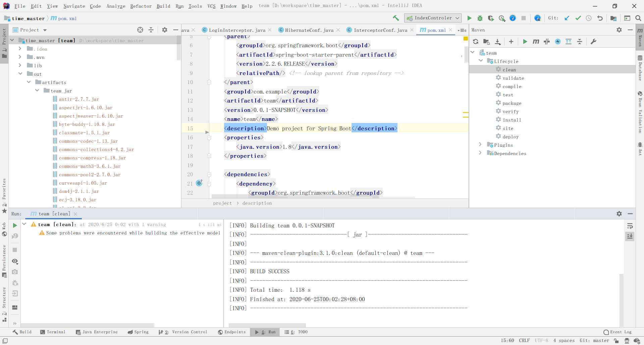Screen dimensions: 644x345
Task: Rerun the team [clean] Maven task
Action: (x=15, y=225)
